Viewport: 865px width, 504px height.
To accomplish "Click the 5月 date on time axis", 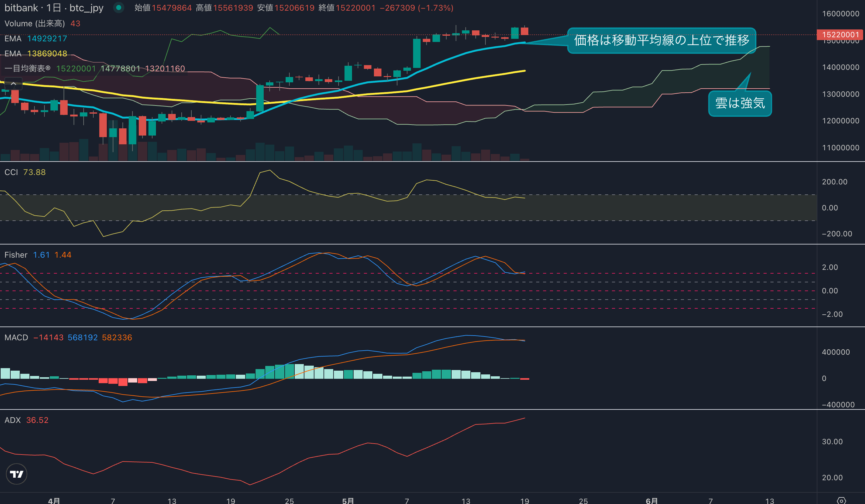I will click(348, 501).
